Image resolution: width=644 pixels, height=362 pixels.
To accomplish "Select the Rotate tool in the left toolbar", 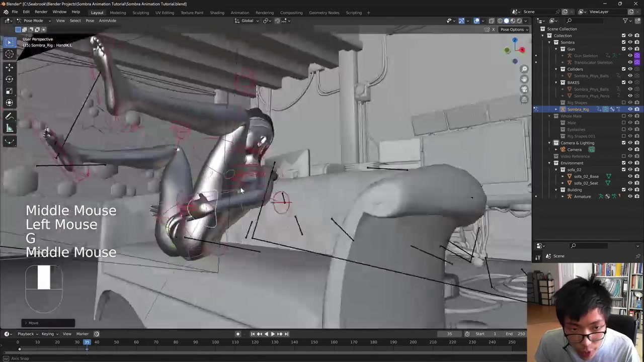I will (9, 79).
